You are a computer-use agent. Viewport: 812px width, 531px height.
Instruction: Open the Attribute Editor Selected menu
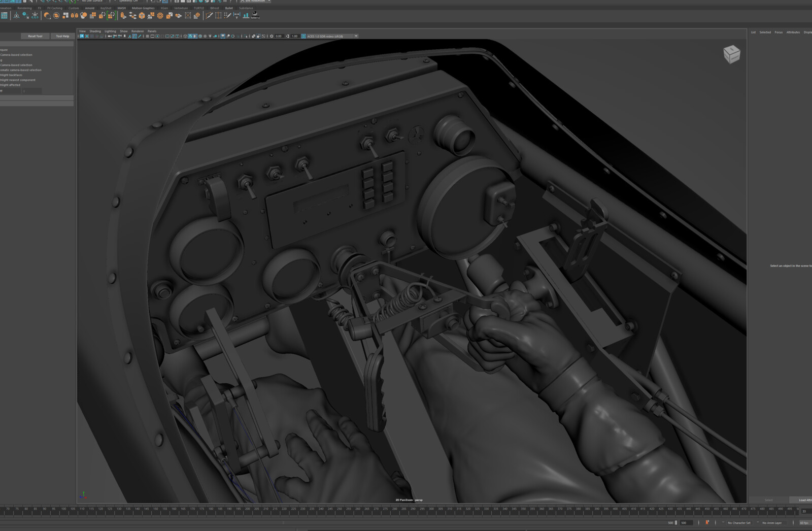pos(765,32)
